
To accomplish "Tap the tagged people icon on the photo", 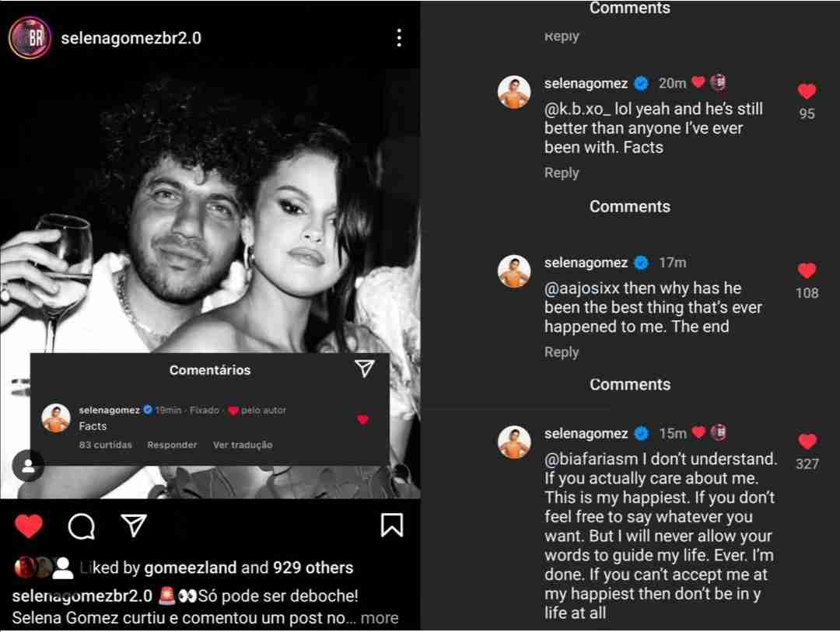I will click(28, 466).
